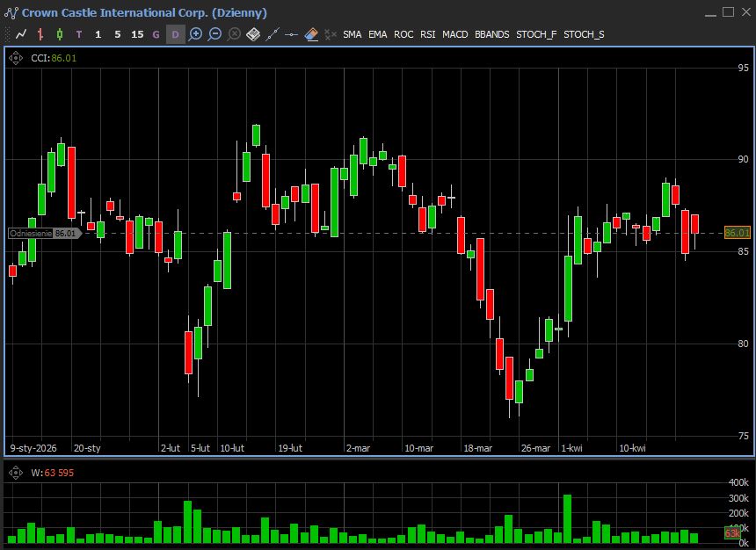The image size is (756, 550).
Task: Switch to line chart type
Action: click(20, 34)
